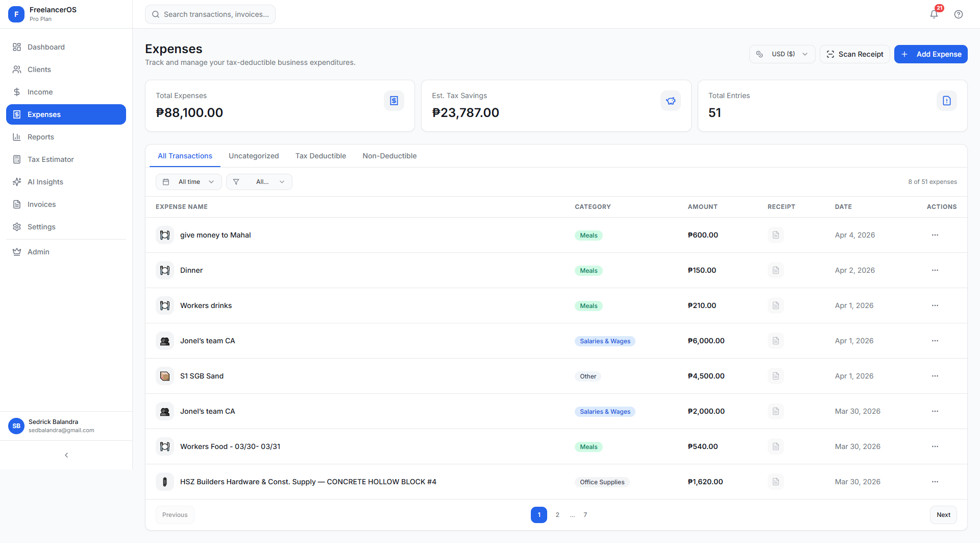This screenshot has height=543, width=980.
Task: Click the ₱4,500.00 amount
Action: 706,376
